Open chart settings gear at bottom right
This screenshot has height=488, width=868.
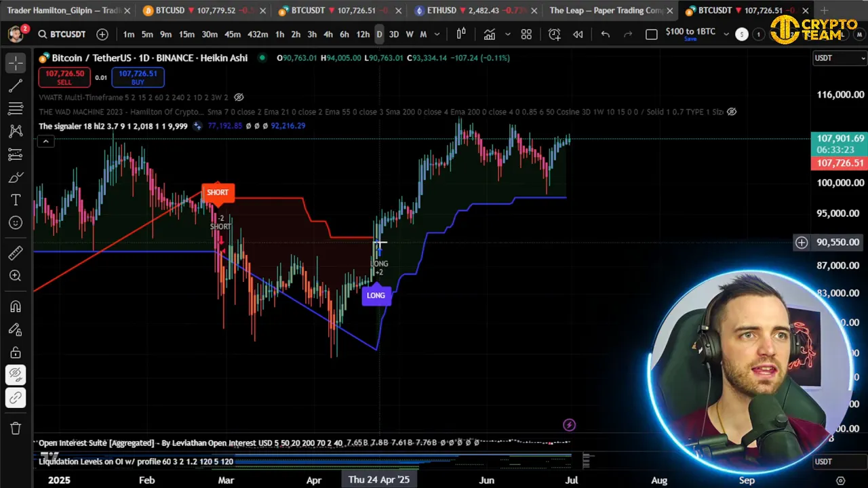[840, 480]
